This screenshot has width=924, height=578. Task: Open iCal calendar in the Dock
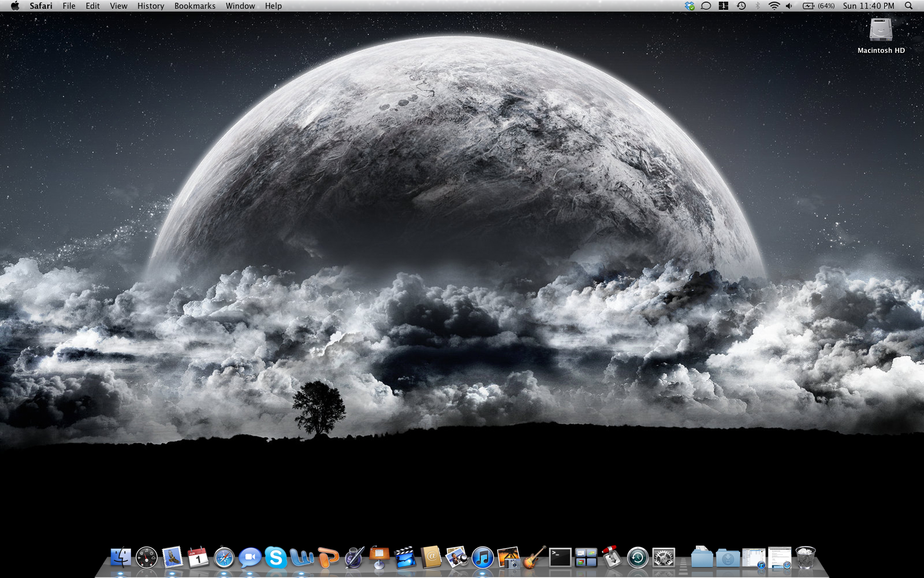(x=198, y=558)
